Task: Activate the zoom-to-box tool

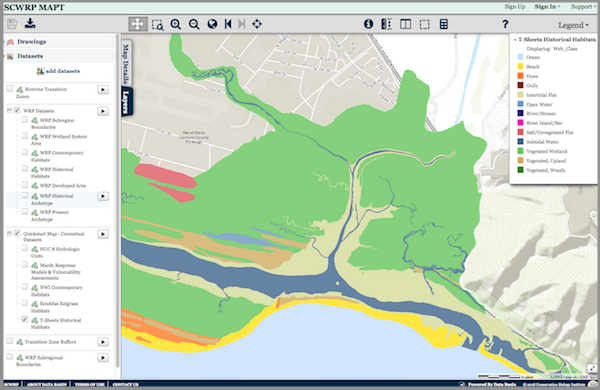Action: (x=157, y=24)
